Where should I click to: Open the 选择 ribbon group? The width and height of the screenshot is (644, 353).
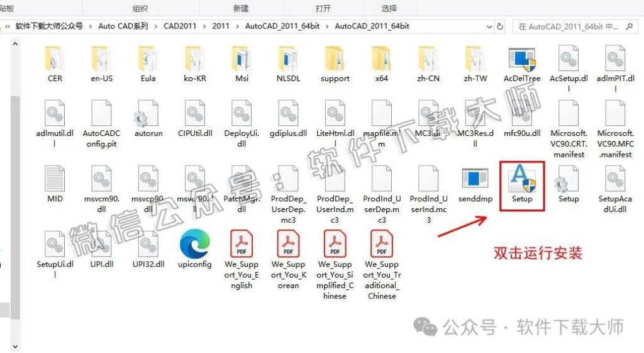(389, 8)
